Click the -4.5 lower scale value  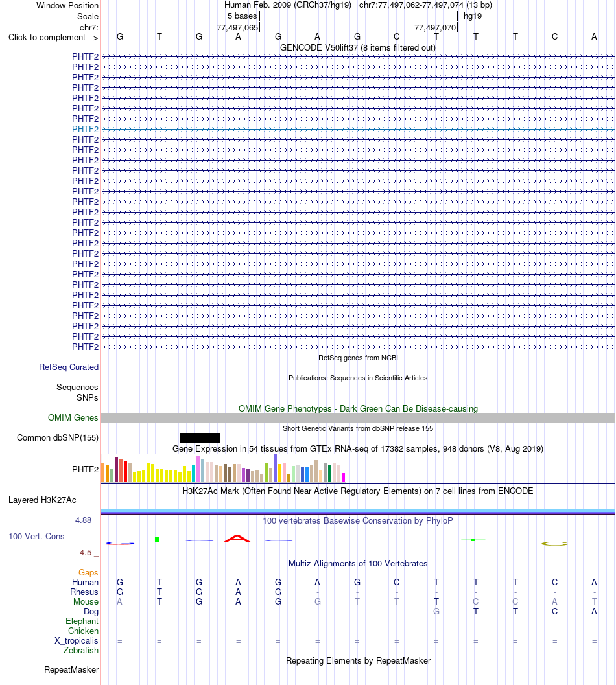(x=84, y=553)
